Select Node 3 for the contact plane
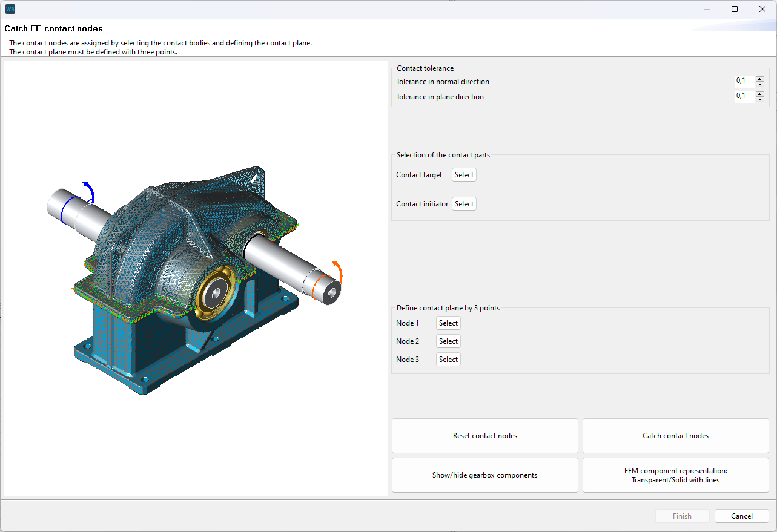The image size is (777, 532). [x=448, y=360]
